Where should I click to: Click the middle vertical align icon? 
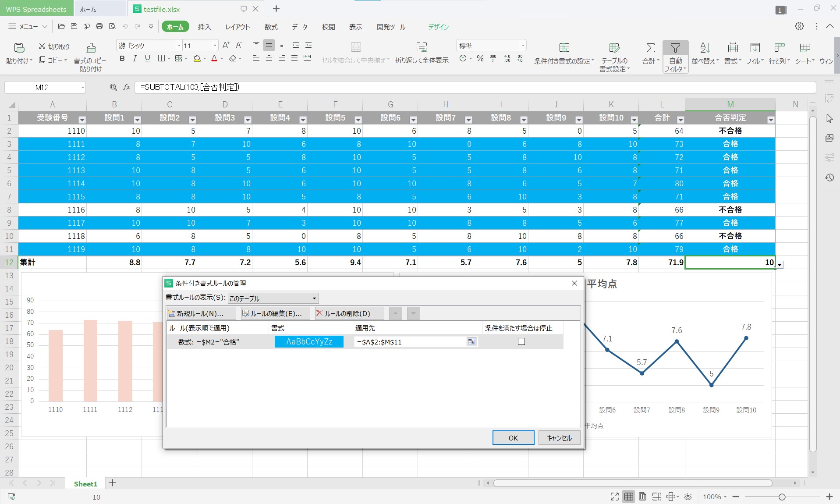tap(269, 45)
